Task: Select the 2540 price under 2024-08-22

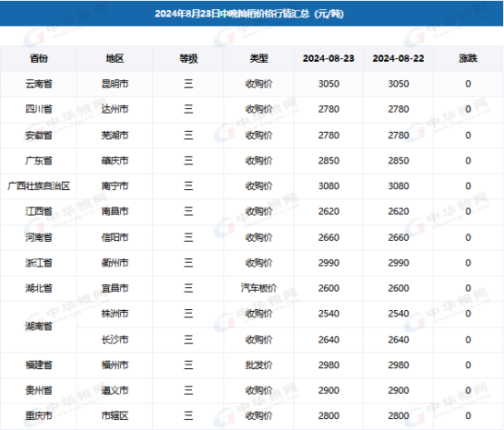Action: point(398,314)
